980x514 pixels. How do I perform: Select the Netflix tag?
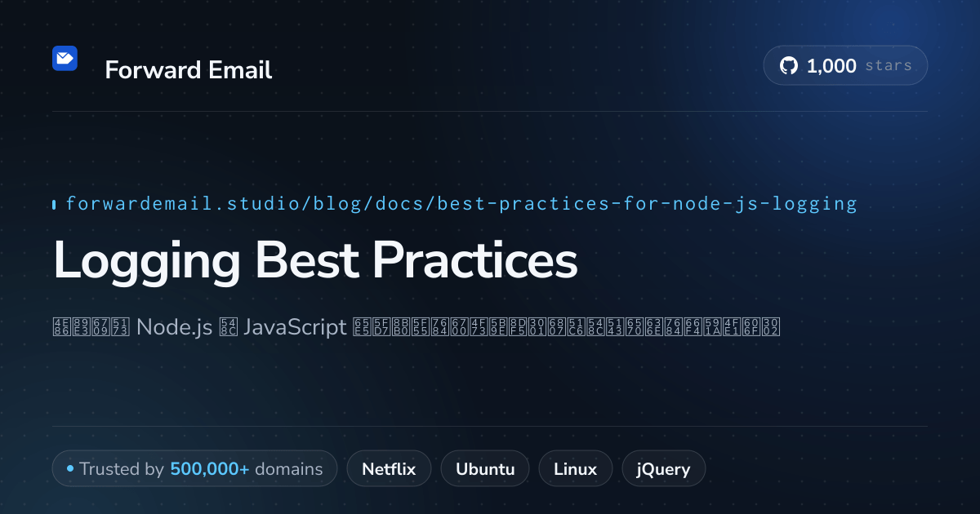point(389,469)
